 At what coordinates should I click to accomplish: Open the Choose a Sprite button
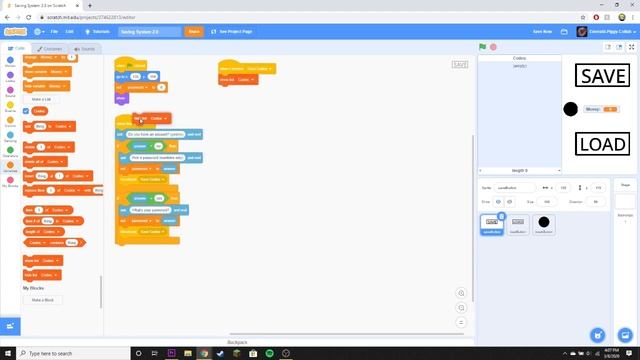tap(598, 335)
